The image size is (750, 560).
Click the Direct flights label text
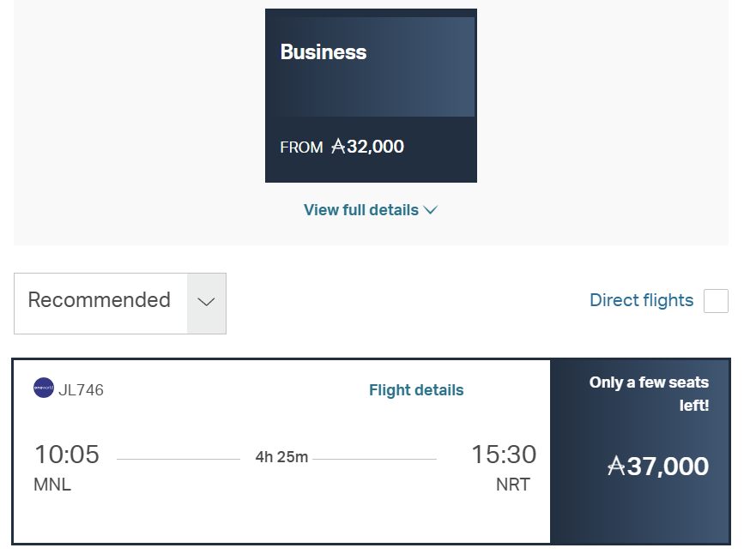point(641,300)
